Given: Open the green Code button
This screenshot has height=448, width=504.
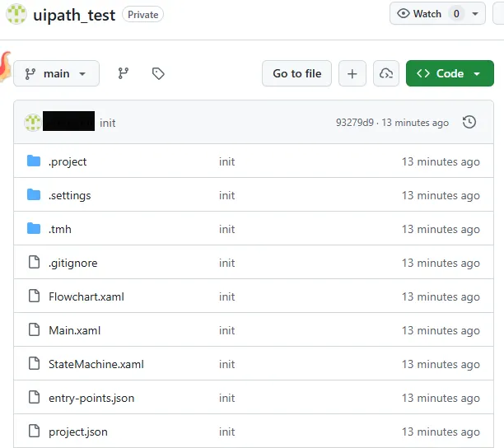Looking at the screenshot, I should coord(450,73).
